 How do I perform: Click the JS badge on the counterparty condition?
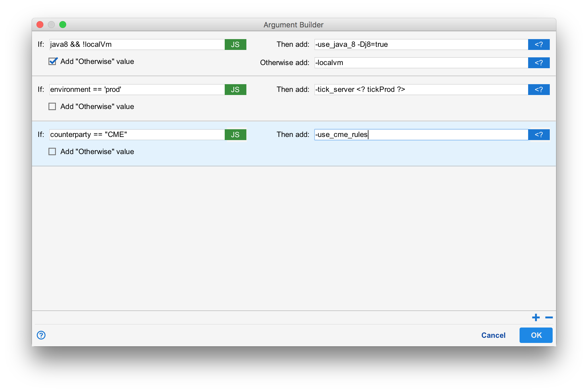click(x=235, y=135)
